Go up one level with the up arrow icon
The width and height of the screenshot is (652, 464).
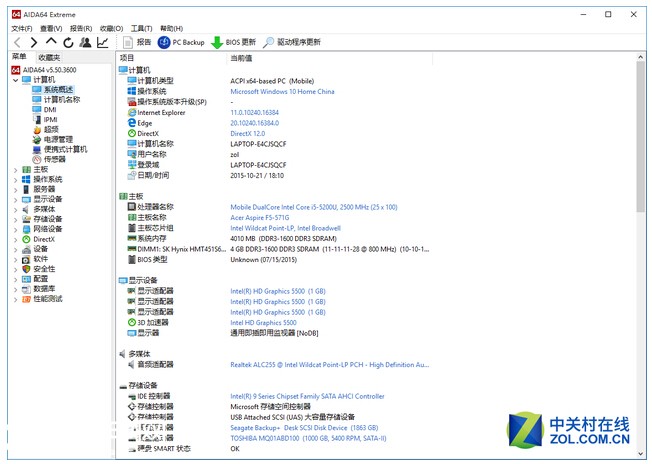(x=51, y=41)
